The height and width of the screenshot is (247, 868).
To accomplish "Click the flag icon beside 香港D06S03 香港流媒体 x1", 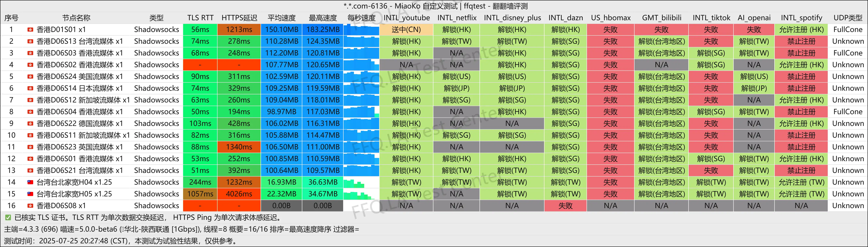I will point(30,53).
